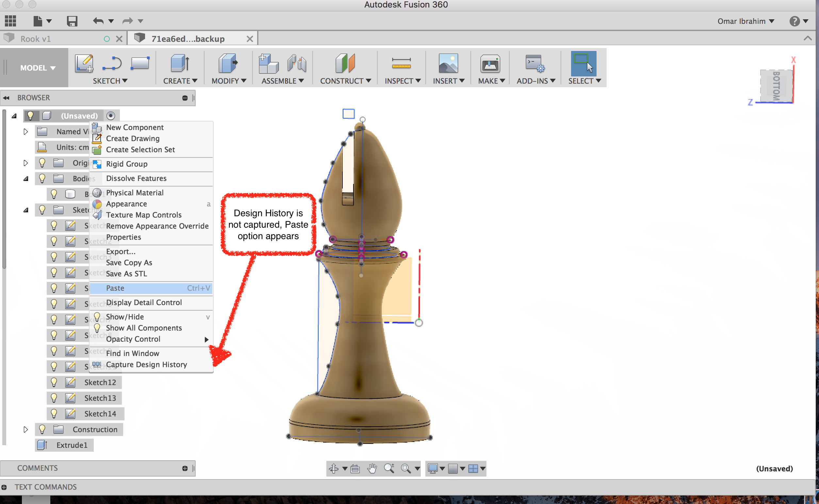The image size is (819, 504).
Task: Click the Create Sketch icon
Action: click(x=84, y=63)
